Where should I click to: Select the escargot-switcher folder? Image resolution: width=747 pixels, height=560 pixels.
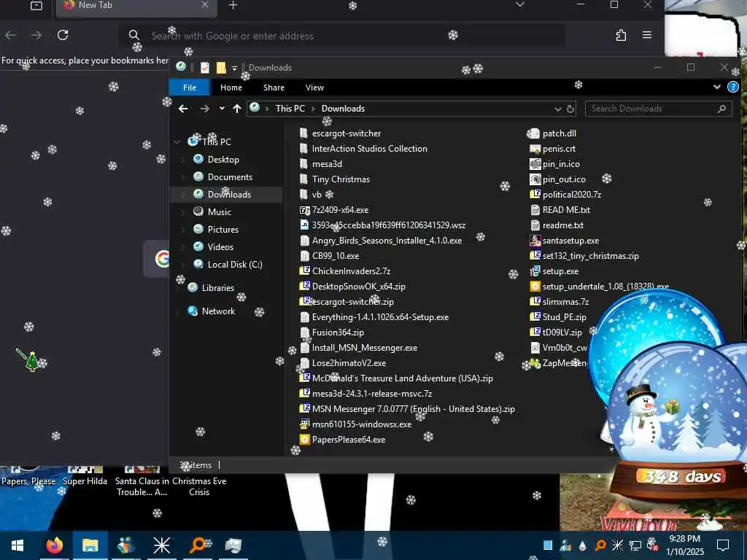[x=340, y=133]
